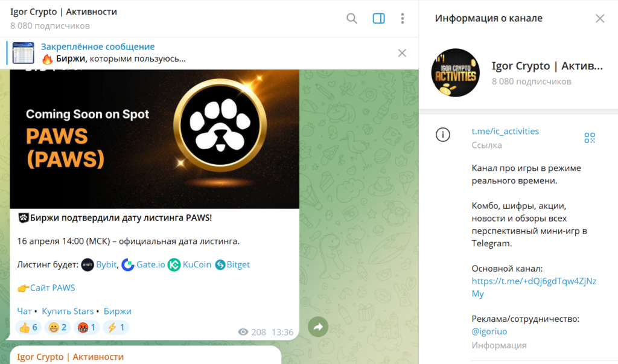Click the 13:36 post timestamp

click(x=282, y=332)
